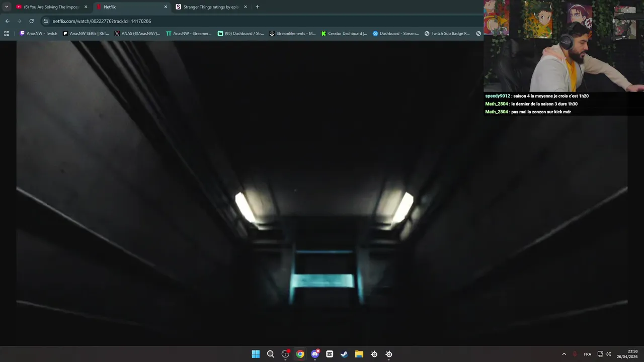
Task: Open the AnasNW - Twitch bookmark
Action: tap(38, 34)
